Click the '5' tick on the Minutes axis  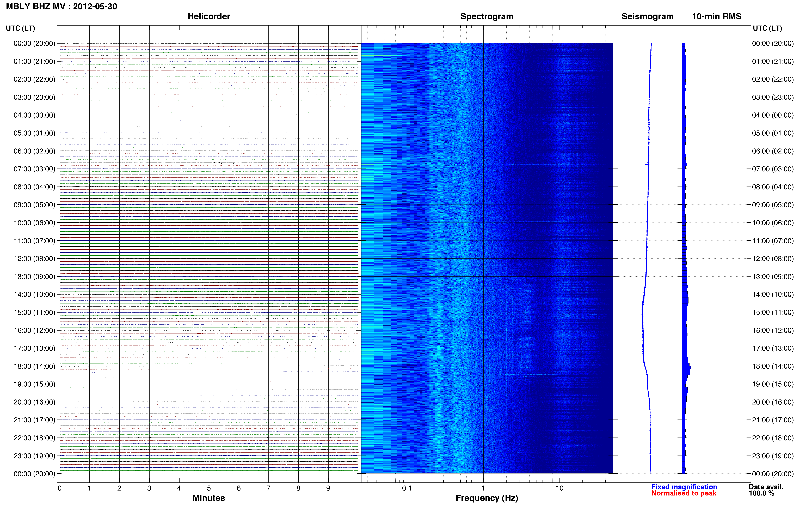(209, 488)
